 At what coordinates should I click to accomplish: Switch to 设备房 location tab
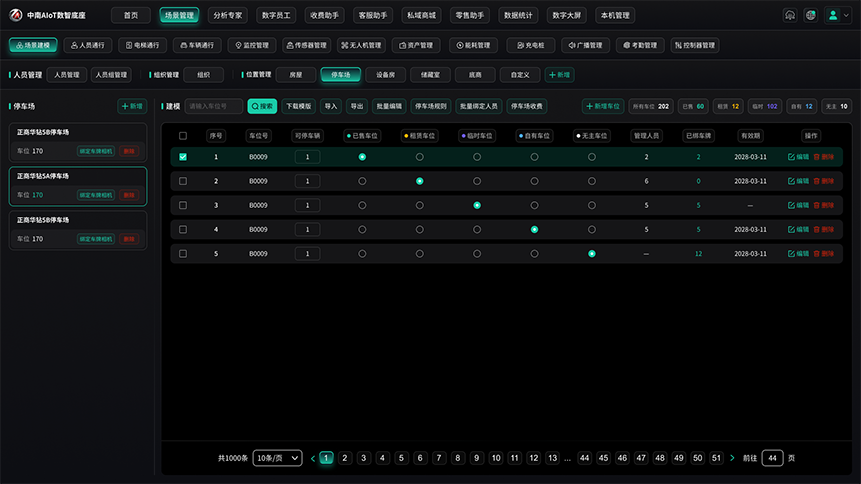pyautogui.click(x=385, y=75)
